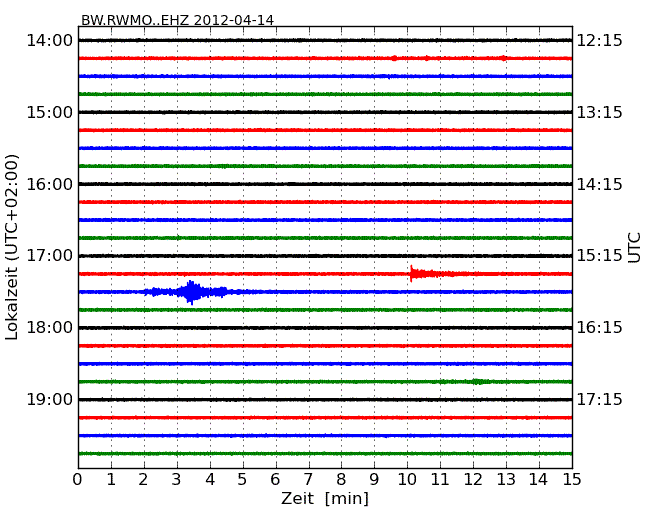Screen dimensions: 650x520
Task: Click the 7 minute tick label
Action: coord(308,479)
